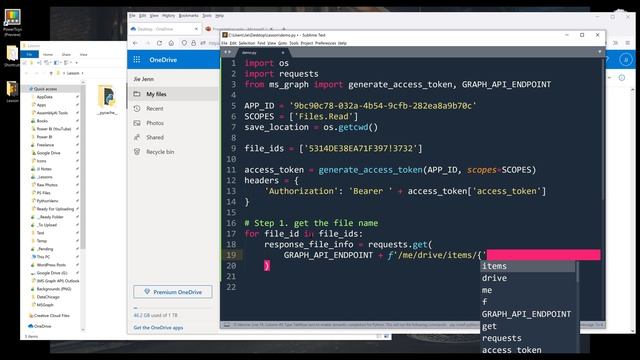Click the OneDrive account avatar circle
This screenshot has height=360, width=640.
pyautogui.click(x=626, y=60)
